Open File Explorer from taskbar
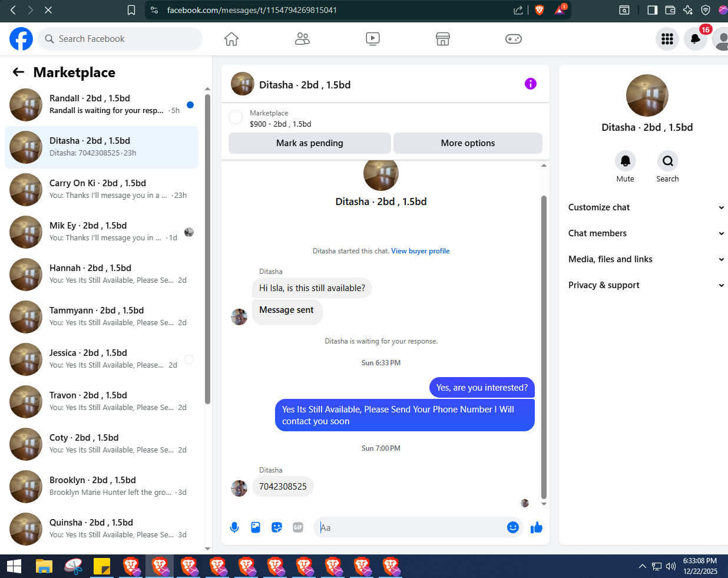This screenshot has height=578, width=728. click(x=44, y=566)
